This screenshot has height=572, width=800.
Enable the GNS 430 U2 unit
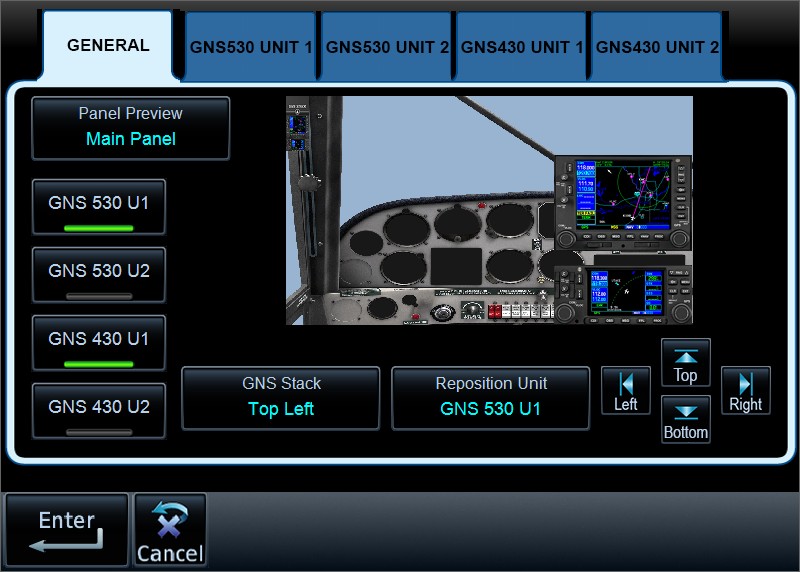(98, 411)
